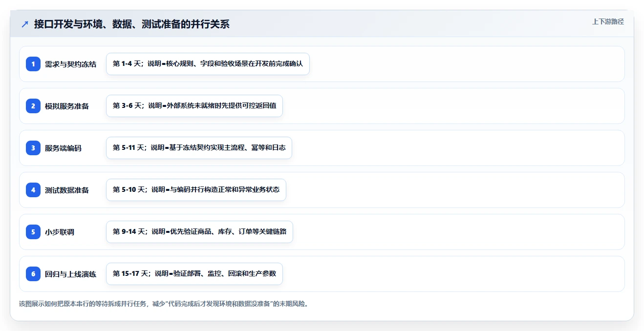Select step number badge 1
Viewport: 644px width, 331px height.
click(x=33, y=64)
